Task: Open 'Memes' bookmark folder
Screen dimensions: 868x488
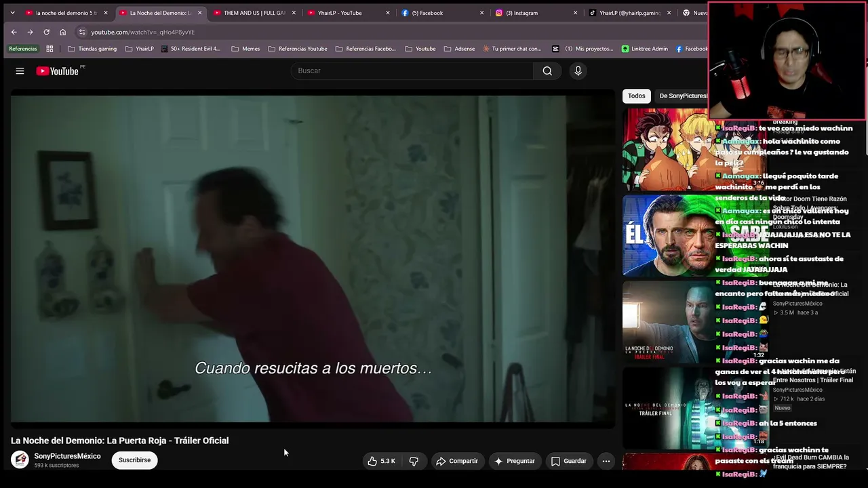Action: coord(245,49)
